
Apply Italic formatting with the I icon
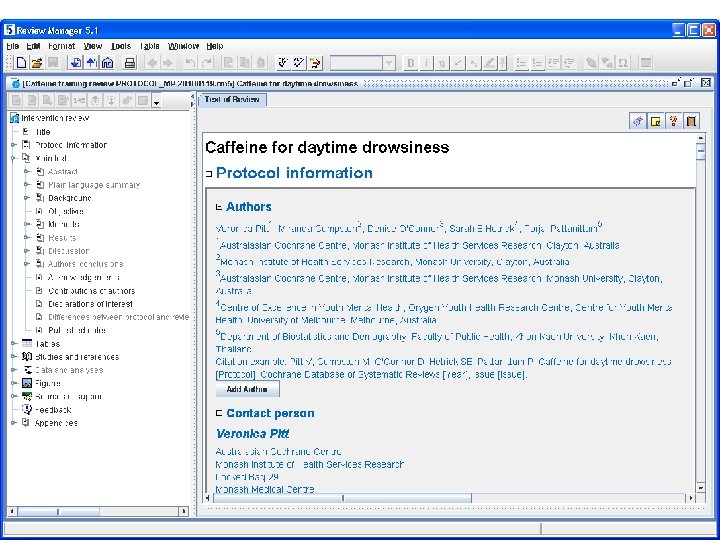tap(426, 63)
